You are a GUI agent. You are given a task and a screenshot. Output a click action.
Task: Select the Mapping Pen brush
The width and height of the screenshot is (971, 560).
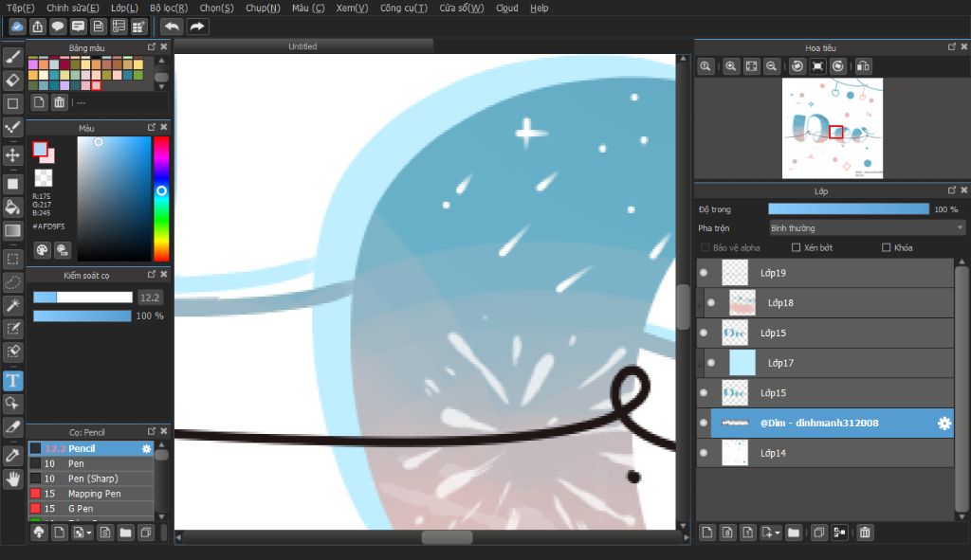(x=91, y=493)
